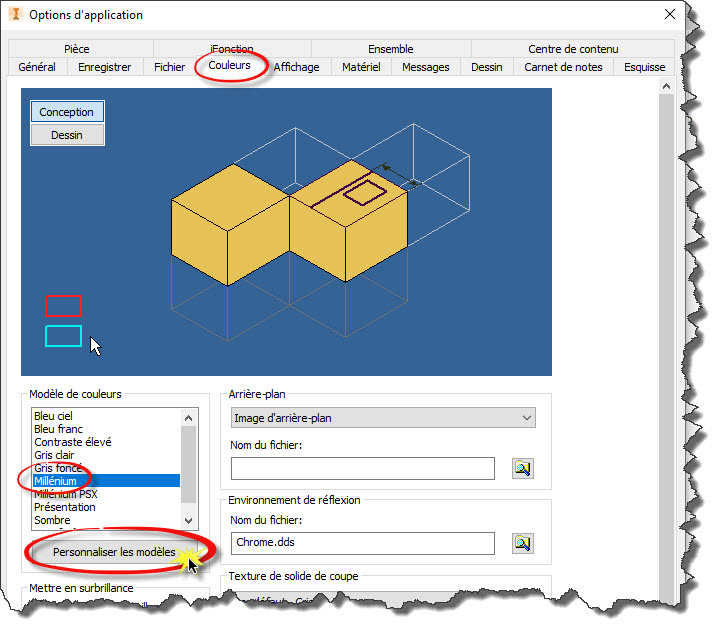Click the red rectangle color sample
The width and height of the screenshot is (726, 633).
[63, 306]
